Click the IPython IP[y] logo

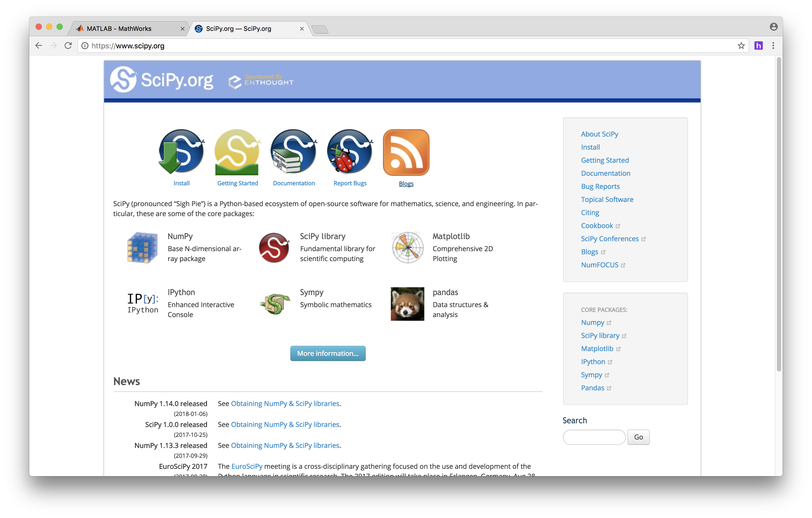point(143,303)
